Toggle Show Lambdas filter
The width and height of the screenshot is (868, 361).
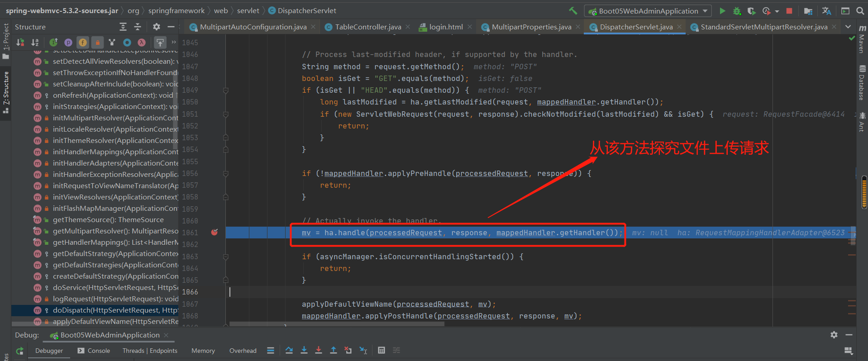tap(142, 42)
